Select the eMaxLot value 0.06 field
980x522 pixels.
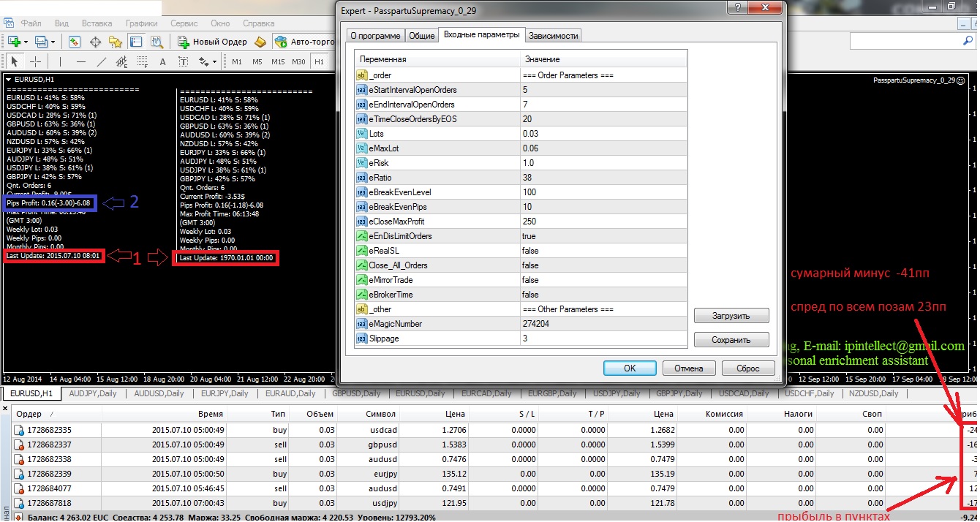pyautogui.click(x=603, y=148)
